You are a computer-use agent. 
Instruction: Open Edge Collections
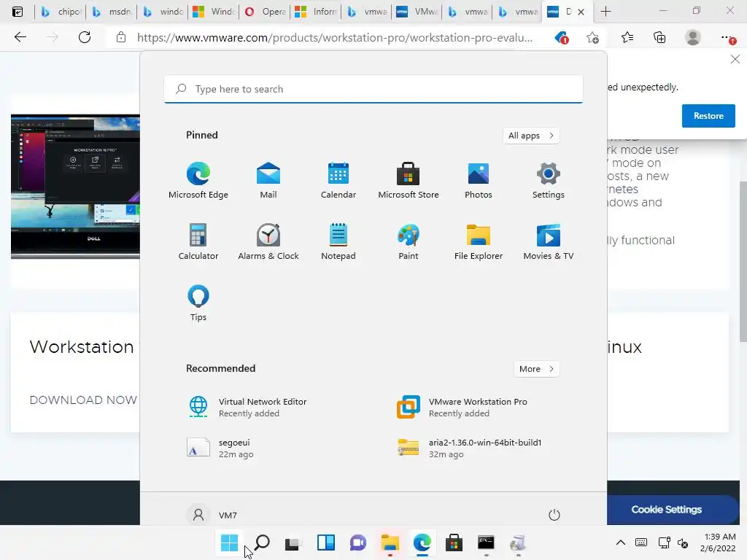tap(659, 37)
